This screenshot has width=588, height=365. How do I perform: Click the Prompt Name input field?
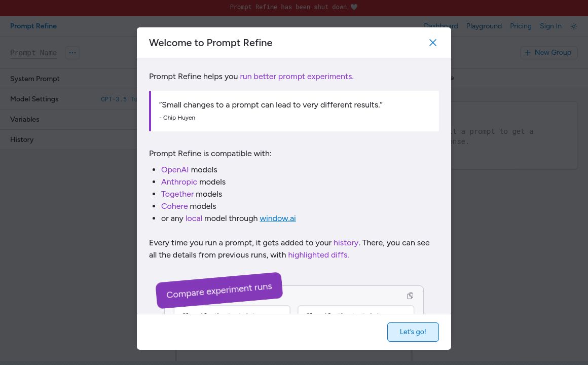33,53
